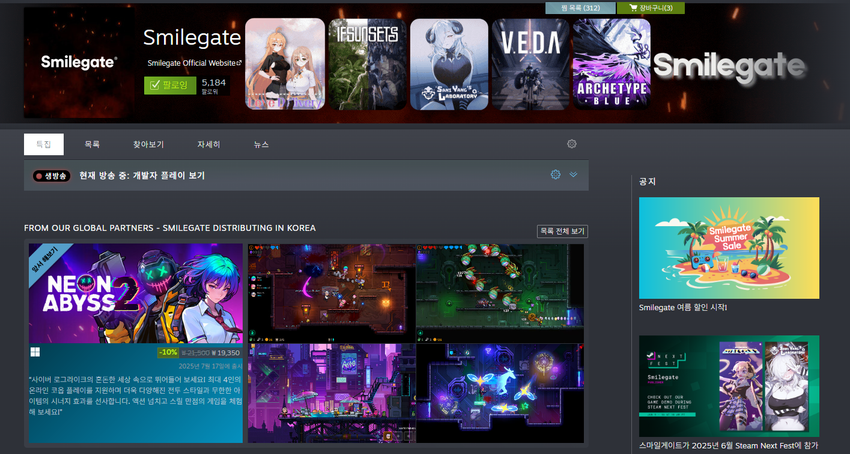This screenshot has width=850, height=454.
Task: Open Smilegate 여름 할인 시작! announcement link
Action: [683, 308]
